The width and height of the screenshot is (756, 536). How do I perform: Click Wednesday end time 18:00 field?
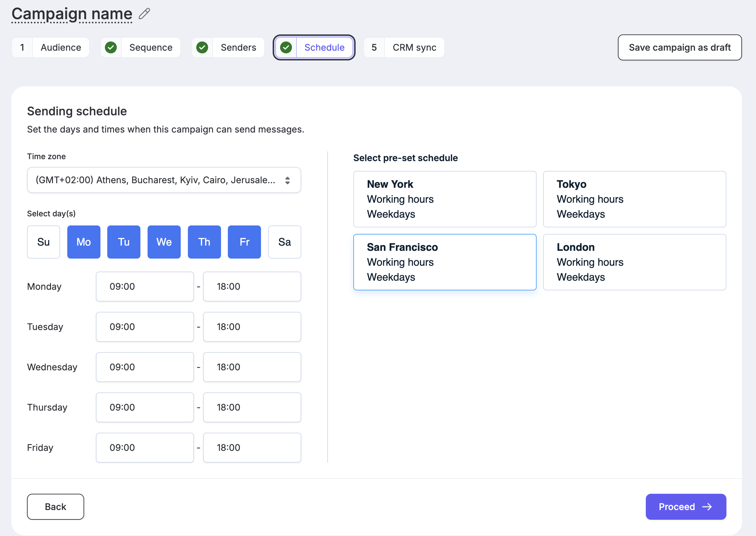tap(252, 367)
